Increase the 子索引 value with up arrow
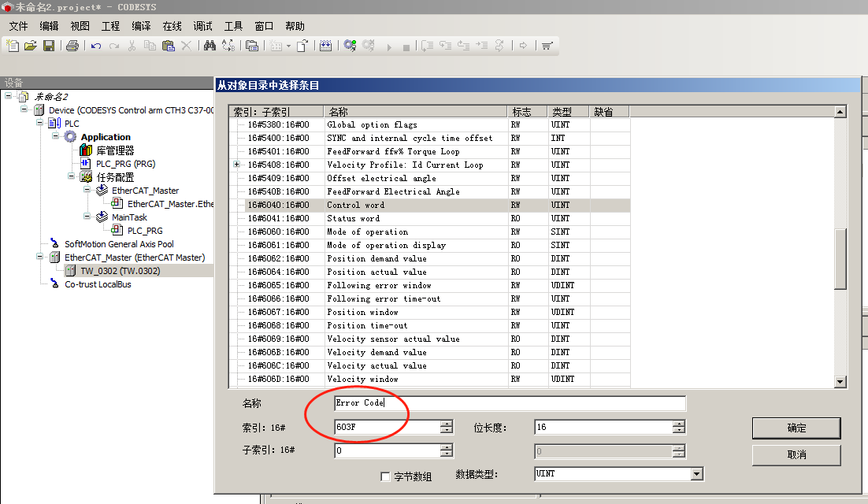This screenshot has width=868, height=504. [447, 447]
